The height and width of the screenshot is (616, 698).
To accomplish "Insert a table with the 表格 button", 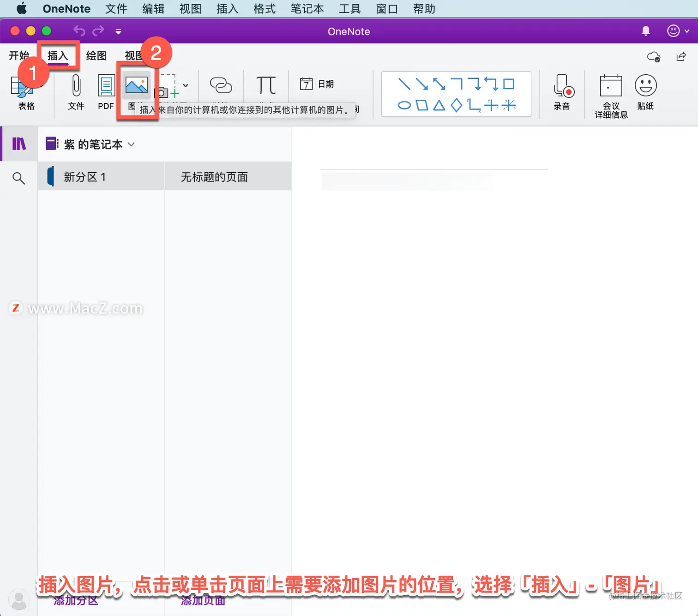I will pos(26,93).
